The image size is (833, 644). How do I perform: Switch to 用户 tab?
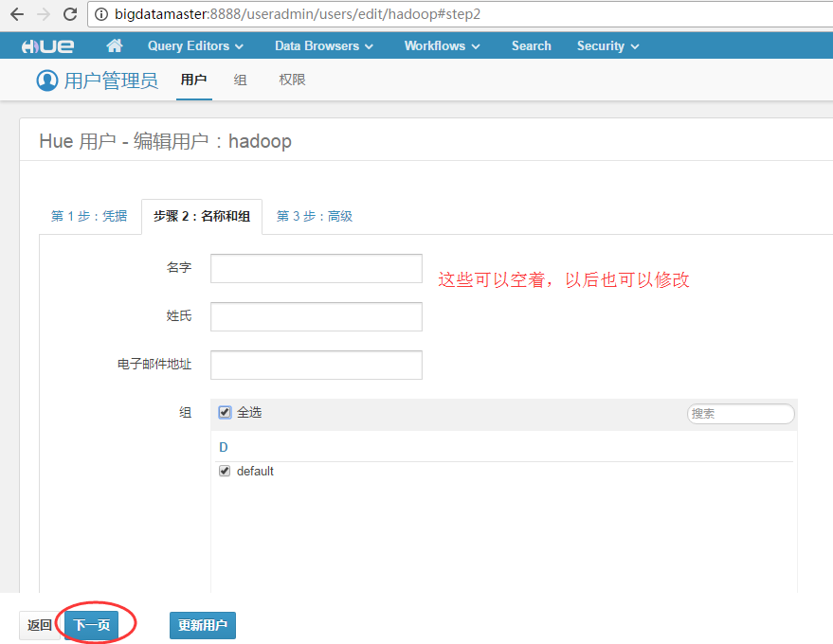tap(194, 80)
